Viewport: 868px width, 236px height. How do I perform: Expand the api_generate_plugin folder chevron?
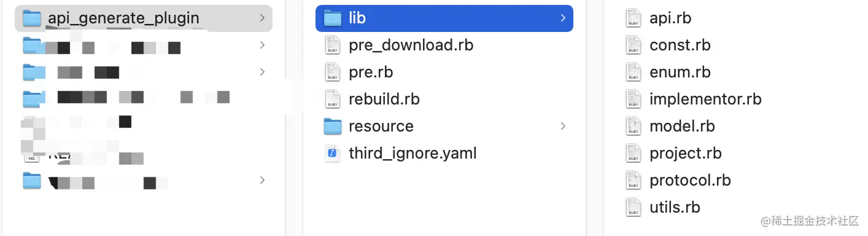tap(262, 18)
